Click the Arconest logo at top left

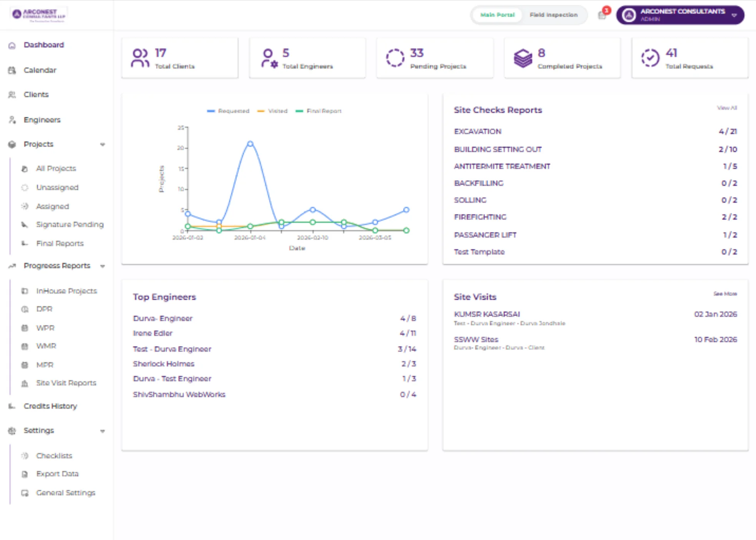[x=39, y=15]
